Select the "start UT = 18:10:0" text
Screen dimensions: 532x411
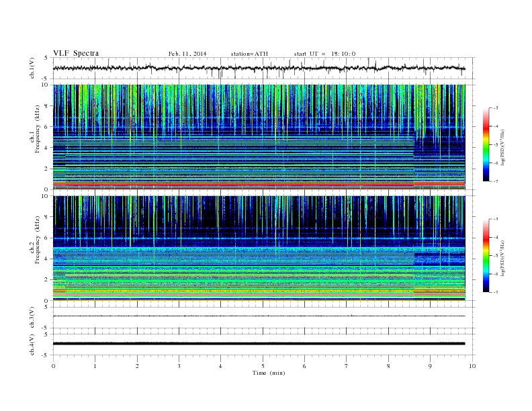coord(324,54)
